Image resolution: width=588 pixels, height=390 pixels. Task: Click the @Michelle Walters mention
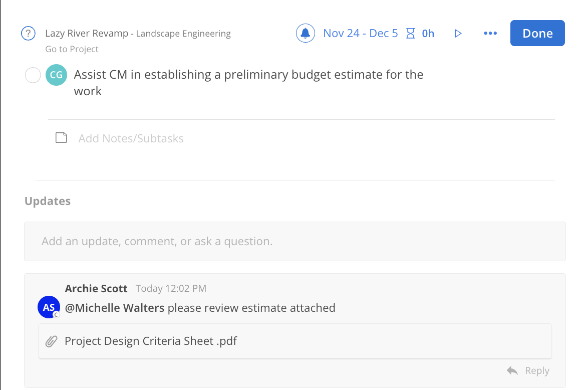pos(115,308)
